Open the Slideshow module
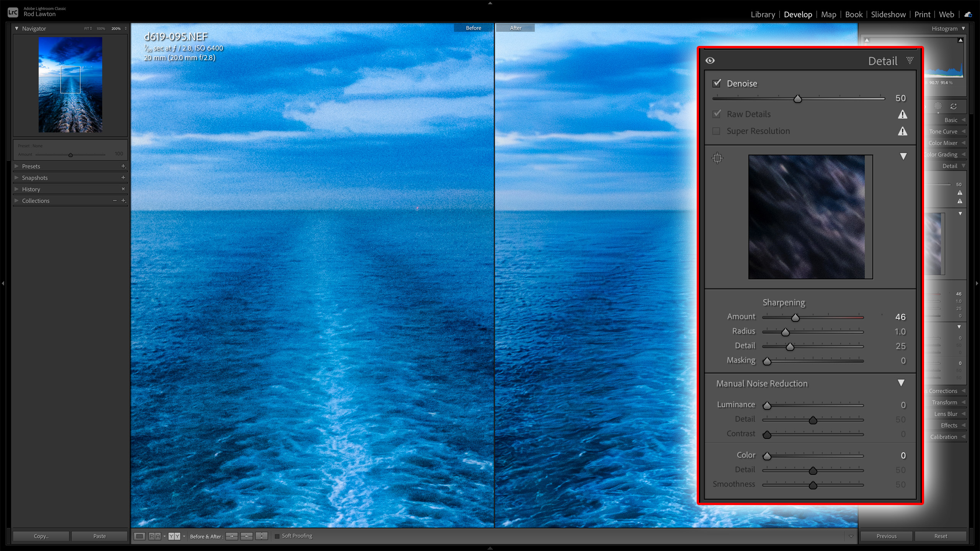 [x=888, y=15]
